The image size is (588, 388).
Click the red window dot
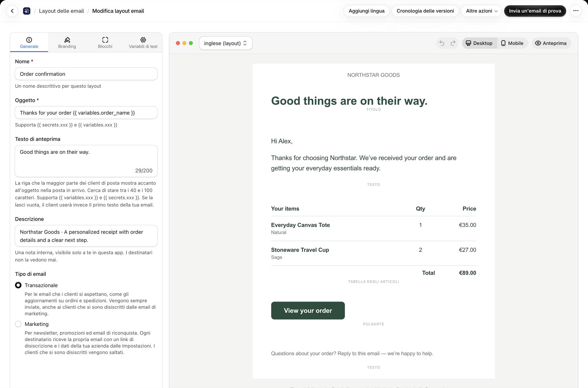coord(178,43)
